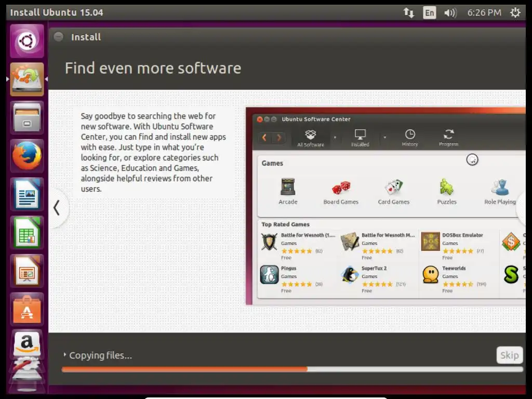
Task: Click All Software in Software Center slide
Action: [x=311, y=138]
